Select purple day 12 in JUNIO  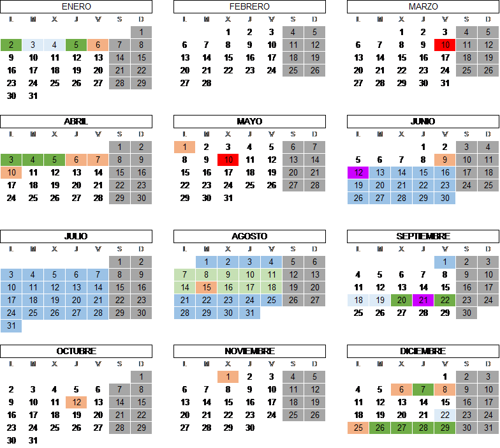358,172
